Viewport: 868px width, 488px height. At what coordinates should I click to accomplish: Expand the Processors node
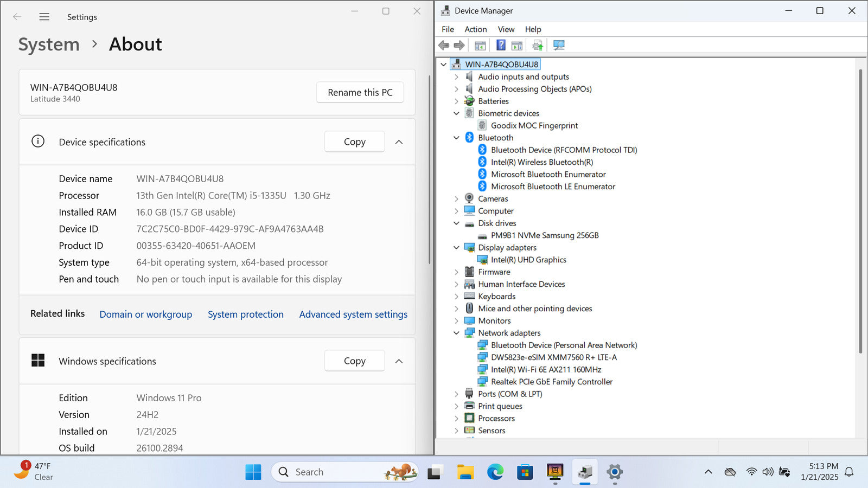point(456,419)
